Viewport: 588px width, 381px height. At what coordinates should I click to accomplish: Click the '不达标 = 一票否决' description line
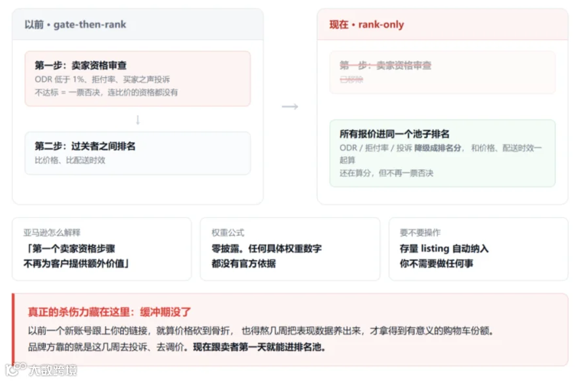[x=106, y=93]
